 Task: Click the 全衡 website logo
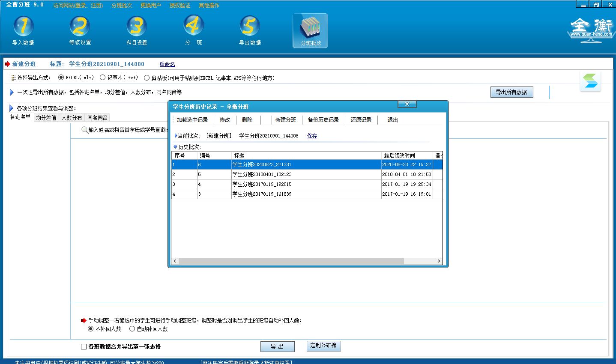pyautogui.click(x=591, y=30)
